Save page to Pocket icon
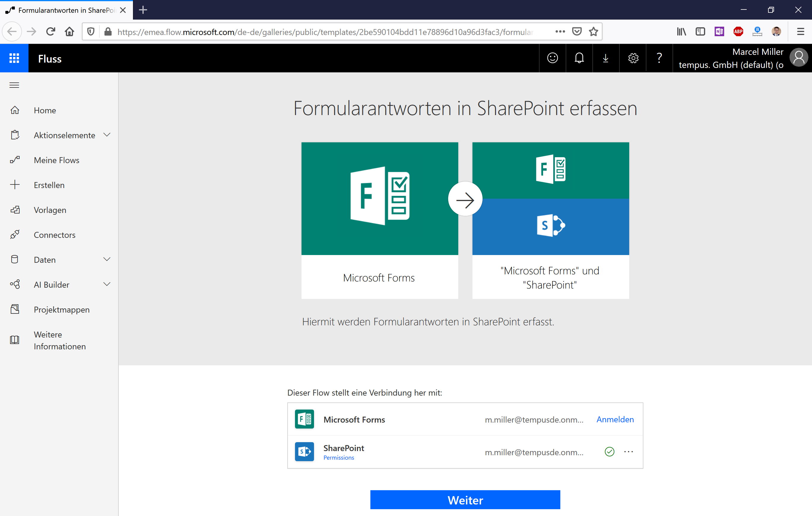Viewport: 812px width, 516px height. pyautogui.click(x=577, y=32)
